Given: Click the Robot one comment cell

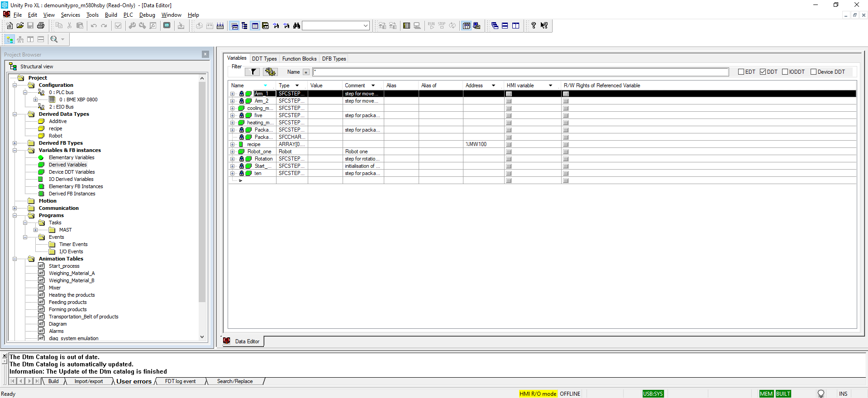Looking at the screenshot, I should pos(363,152).
